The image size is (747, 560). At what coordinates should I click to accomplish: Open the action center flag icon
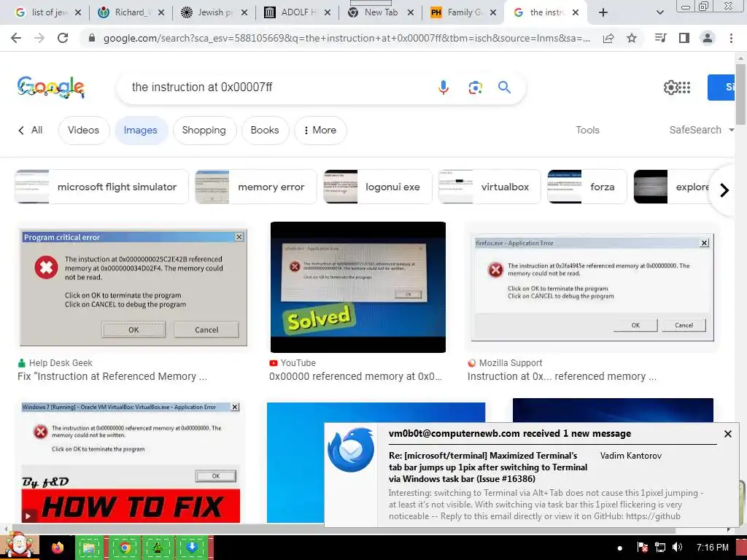coord(642,547)
